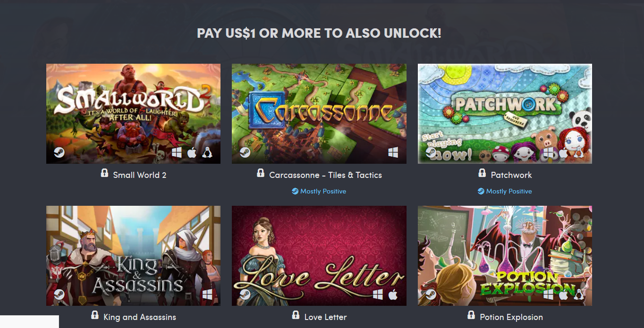
Task: Click the Linux penguin icon on Potion Explosion
Action: tap(578, 294)
